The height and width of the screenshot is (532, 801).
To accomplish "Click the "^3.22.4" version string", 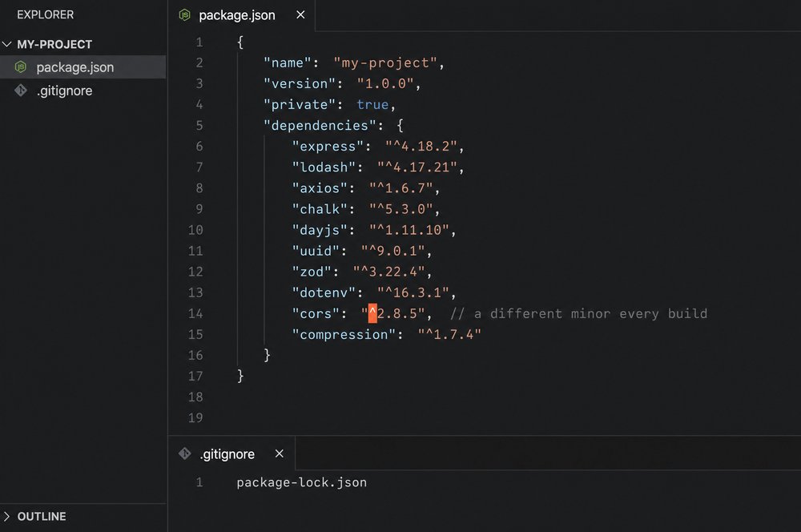I will tap(388, 272).
